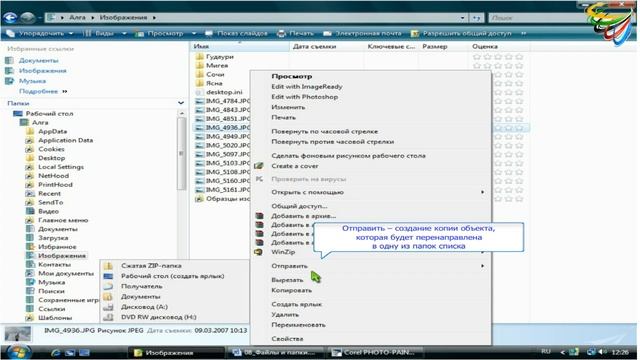The width and height of the screenshot is (640, 360).
Task: Choose Свойства in context menu
Action: tap(287, 339)
